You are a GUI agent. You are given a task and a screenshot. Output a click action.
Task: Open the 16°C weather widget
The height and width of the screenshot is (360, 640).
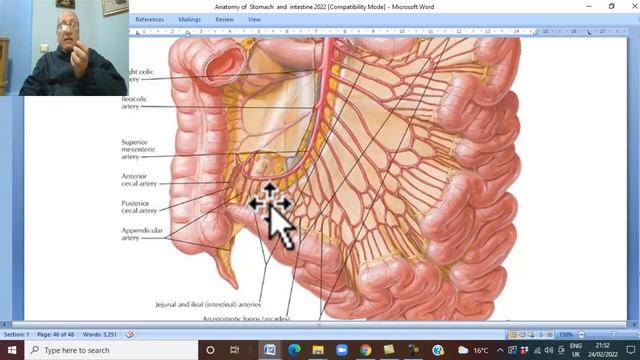point(473,350)
